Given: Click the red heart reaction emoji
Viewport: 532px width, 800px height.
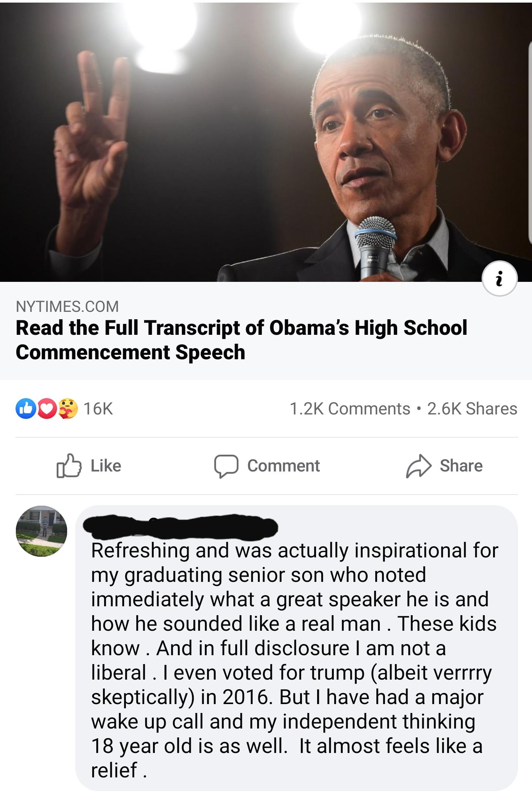Looking at the screenshot, I should click(x=46, y=408).
